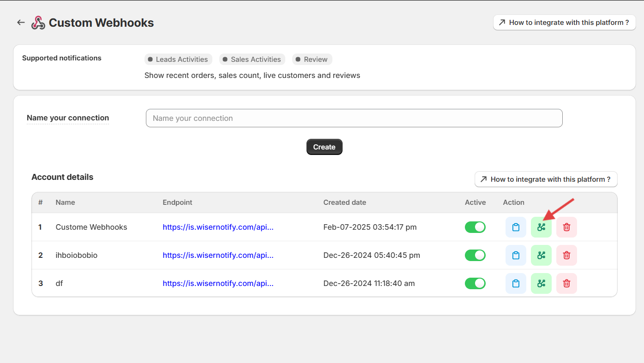
Task: Click the Custom Webhooks page title
Action: pyautogui.click(x=102, y=23)
